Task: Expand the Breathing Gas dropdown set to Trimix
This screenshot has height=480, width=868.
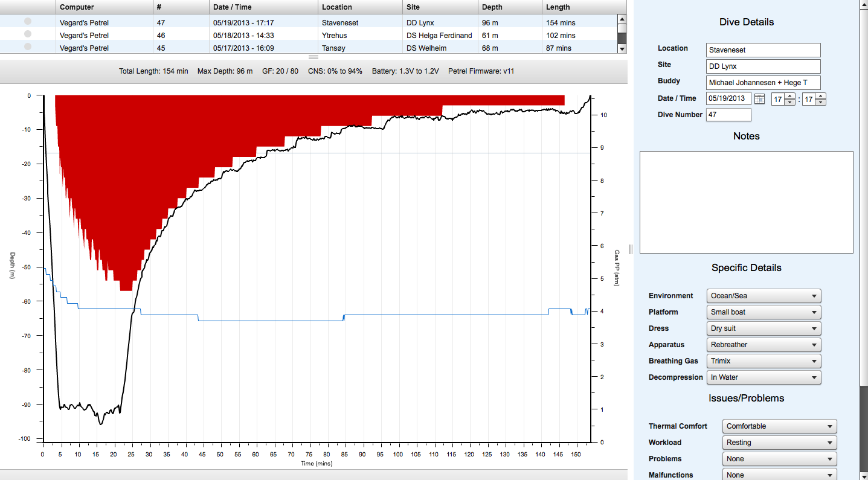Action: pyautogui.click(x=764, y=361)
